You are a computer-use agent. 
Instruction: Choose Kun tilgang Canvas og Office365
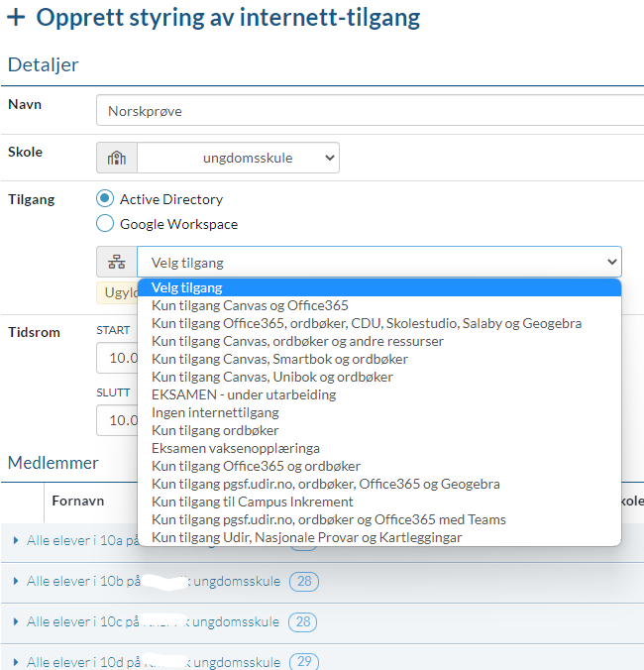(250, 306)
